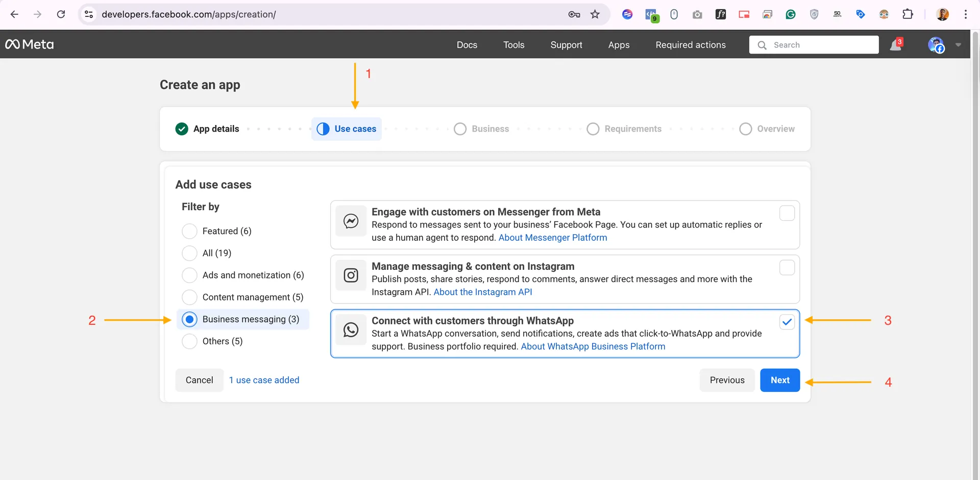This screenshot has width=980, height=480.
Task: Select the Featured (6) filter
Action: [189, 231]
